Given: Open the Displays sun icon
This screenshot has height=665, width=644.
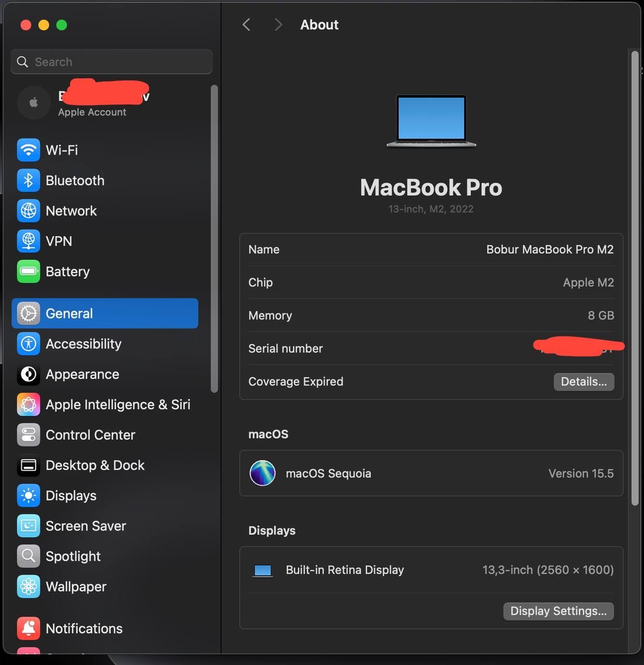Looking at the screenshot, I should pyautogui.click(x=29, y=496).
